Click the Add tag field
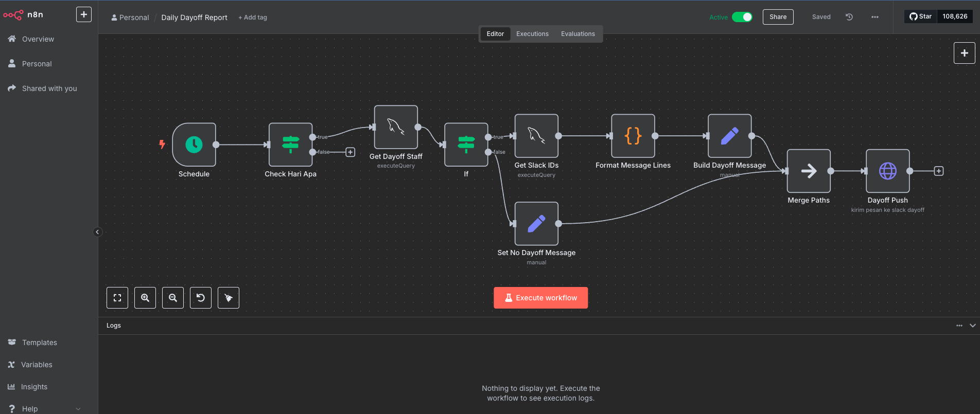 point(253,17)
